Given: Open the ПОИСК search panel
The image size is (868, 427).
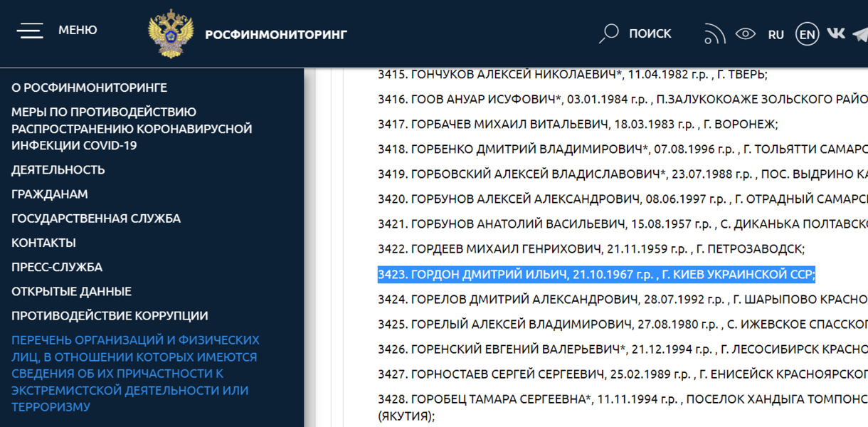Looking at the screenshot, I should (650, 33).
